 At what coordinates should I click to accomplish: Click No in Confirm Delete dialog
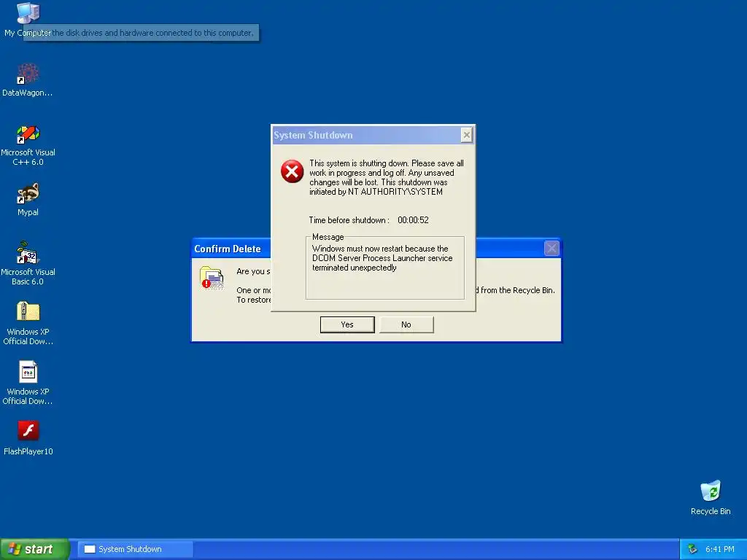click(406, 324)
